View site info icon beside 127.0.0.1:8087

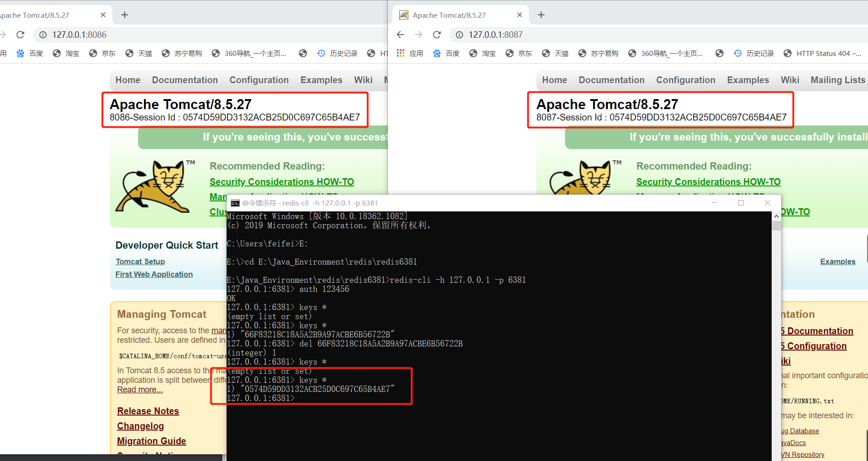[460, 35]
